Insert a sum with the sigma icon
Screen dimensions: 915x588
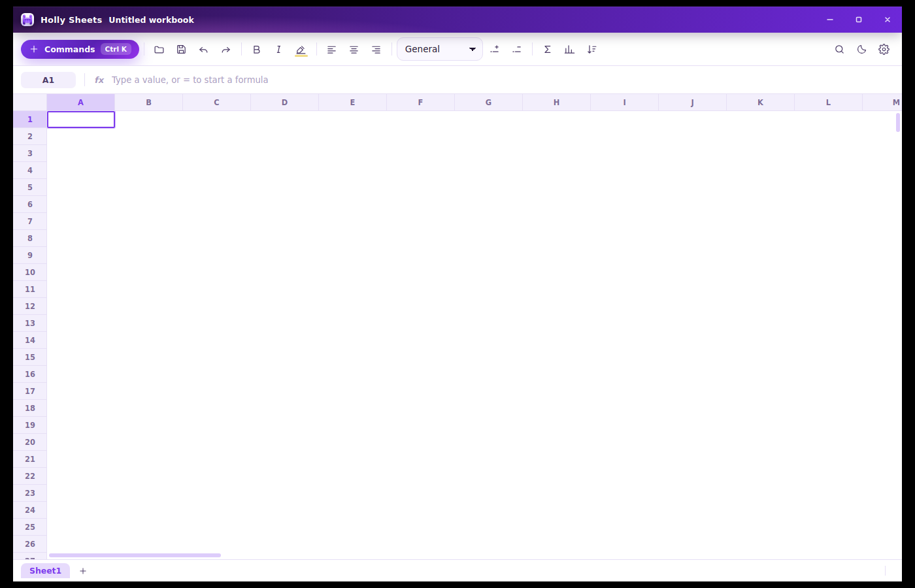click(548, 50)
